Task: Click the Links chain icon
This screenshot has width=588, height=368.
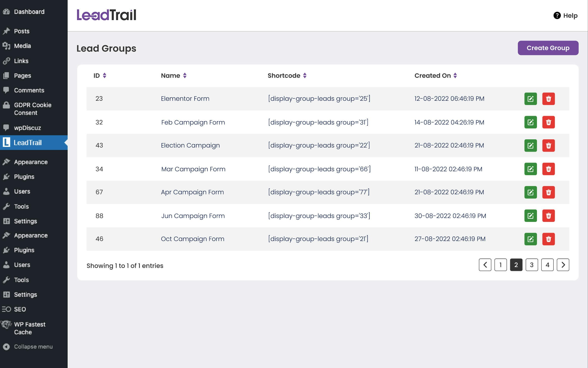Action: [6, 61]
